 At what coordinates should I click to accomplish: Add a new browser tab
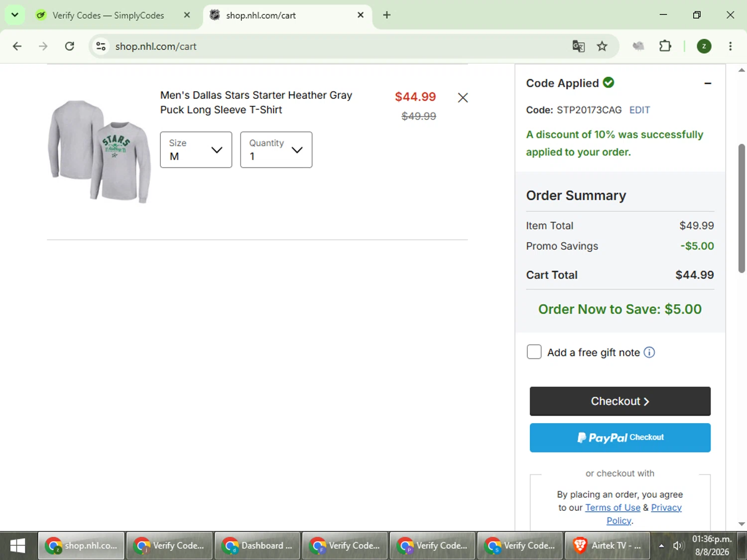tap(387, 15)
